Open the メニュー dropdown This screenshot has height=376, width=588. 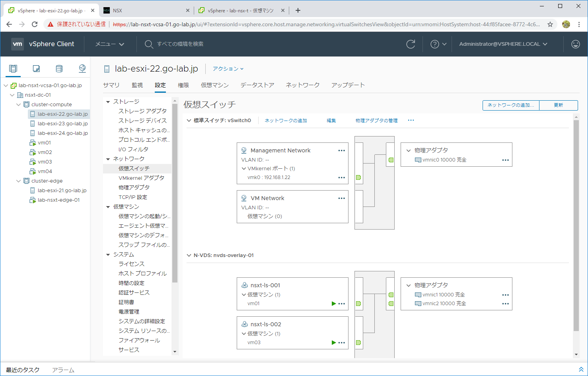click(110, 44)
